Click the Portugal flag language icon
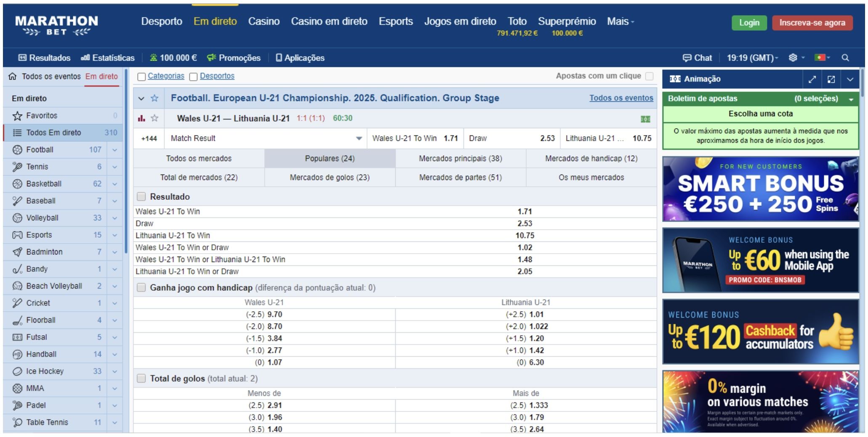 coord(819,58)
